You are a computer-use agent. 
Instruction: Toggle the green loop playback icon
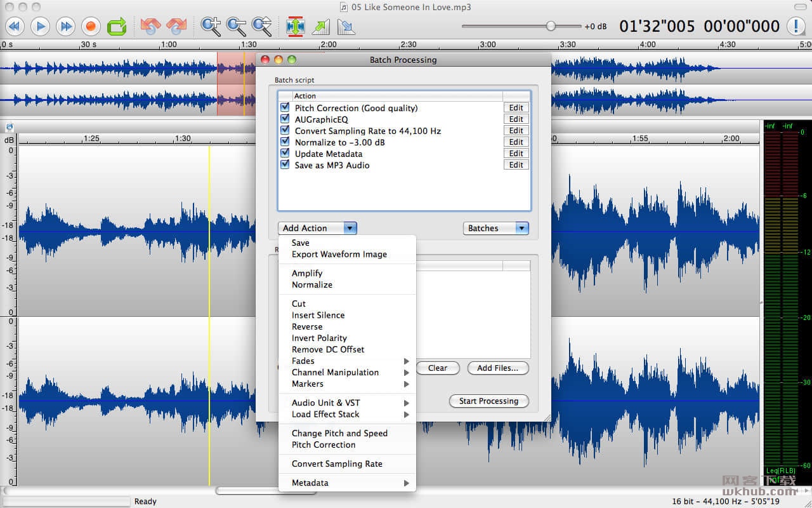point(117,26)
